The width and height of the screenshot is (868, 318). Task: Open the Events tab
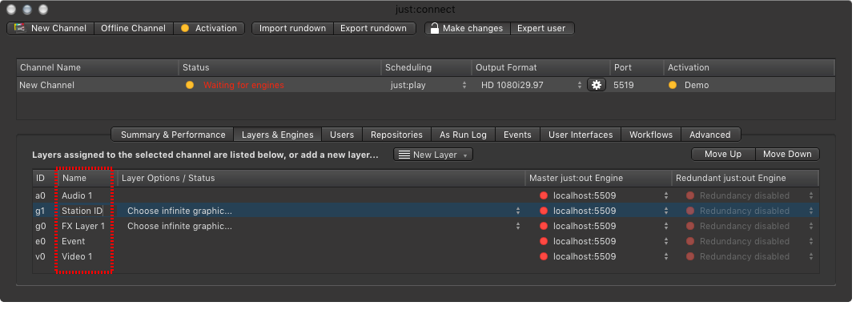(517, 135)
